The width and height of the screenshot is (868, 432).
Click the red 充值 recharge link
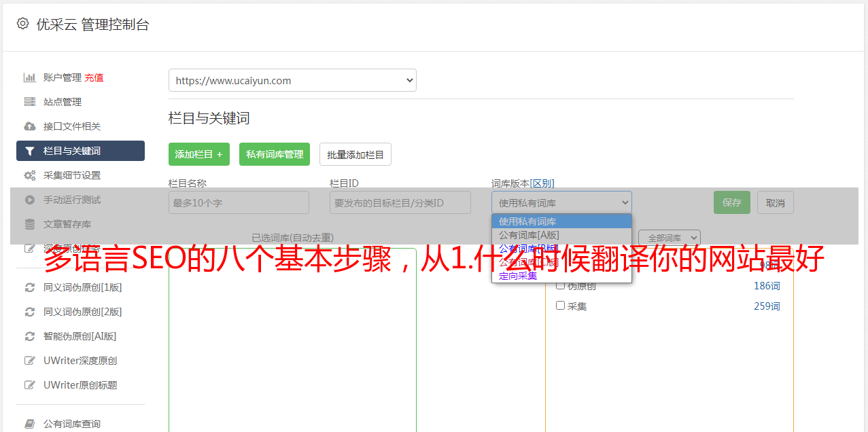[94, 77]
